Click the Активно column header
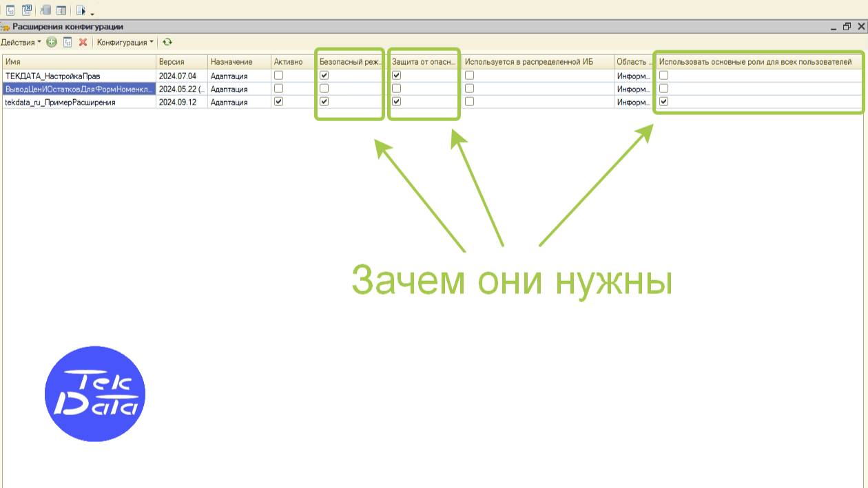This screenshot has width=868, height=488. (x=293, y=62)
